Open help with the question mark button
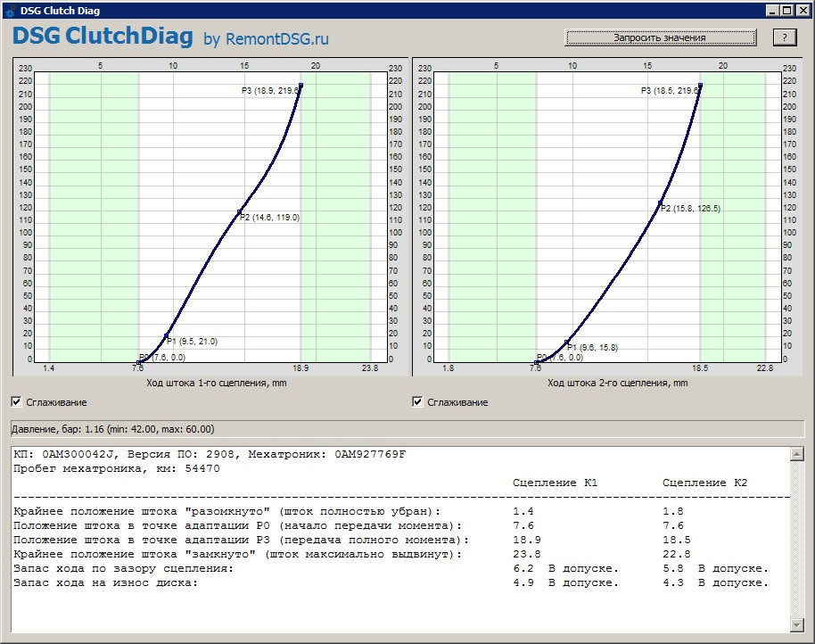The width and height of the screenshot is (815, 644). pyautogui.click(x=785, y=37)
